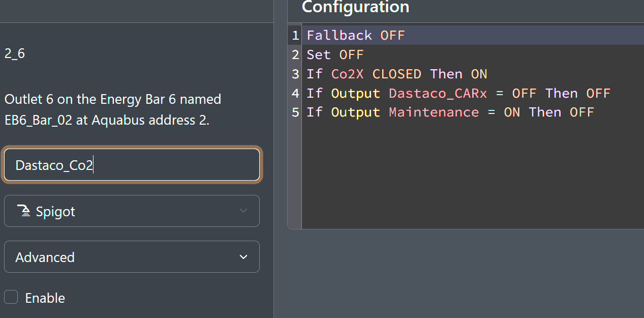This screenshot has width=644, height=318.
Task: Click line number 3 in the editor gutter
Action: tap(295, 74)
